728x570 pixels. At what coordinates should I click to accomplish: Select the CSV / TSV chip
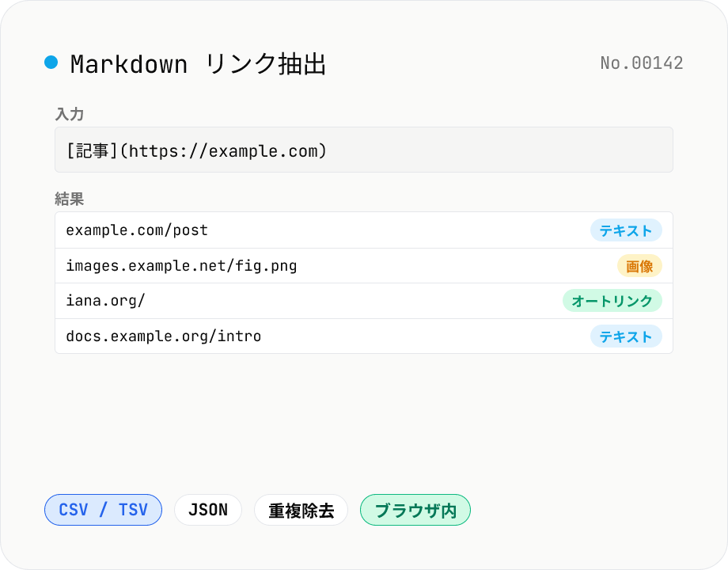tap(103, 510)
